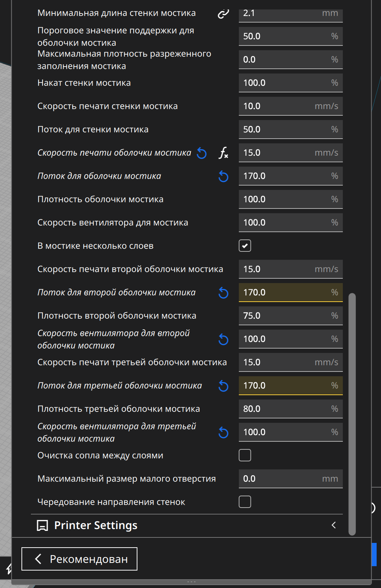Click the Printer Settings category icon
Viewport: 381px width, 588px height.
coord(43,525)
